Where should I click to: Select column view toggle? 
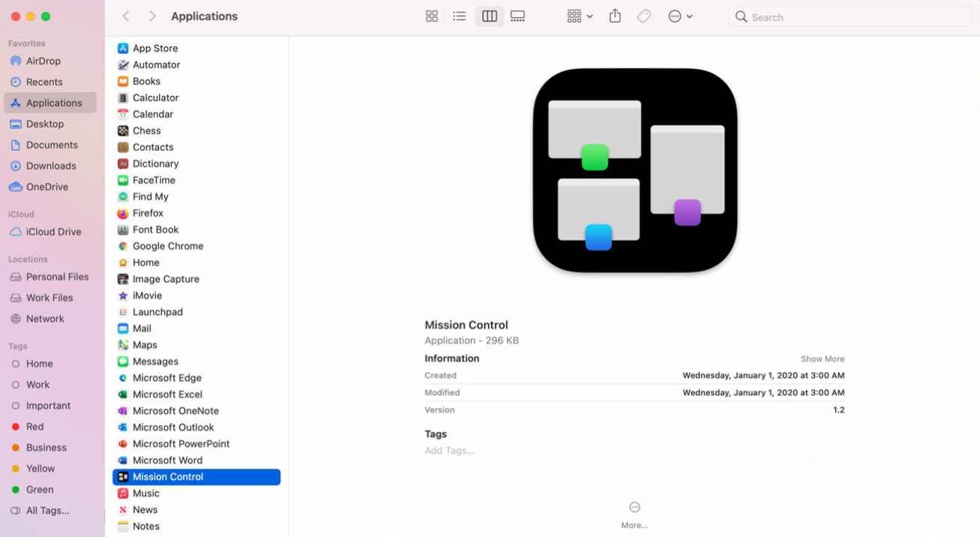pos(489,16)
